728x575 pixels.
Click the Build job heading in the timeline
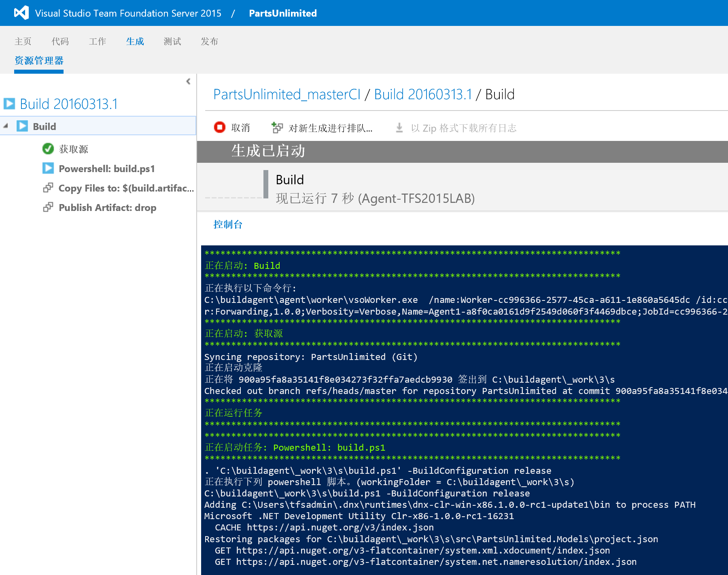click(x=290, y=179)
